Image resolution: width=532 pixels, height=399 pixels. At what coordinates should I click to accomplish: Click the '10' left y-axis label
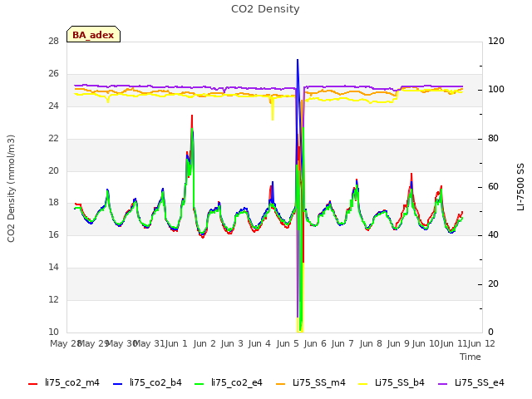tap(53, 332)
